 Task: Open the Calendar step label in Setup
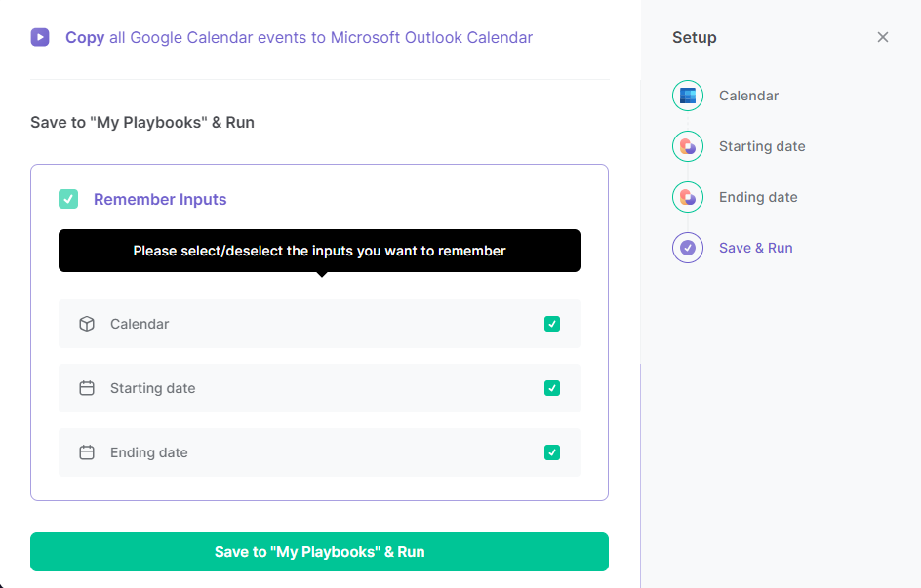click(x=748, y=96)
